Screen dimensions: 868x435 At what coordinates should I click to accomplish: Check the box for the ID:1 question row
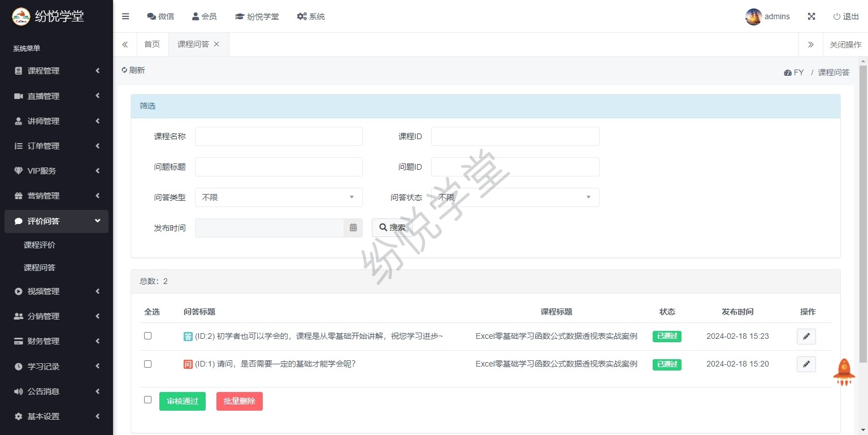148,364
